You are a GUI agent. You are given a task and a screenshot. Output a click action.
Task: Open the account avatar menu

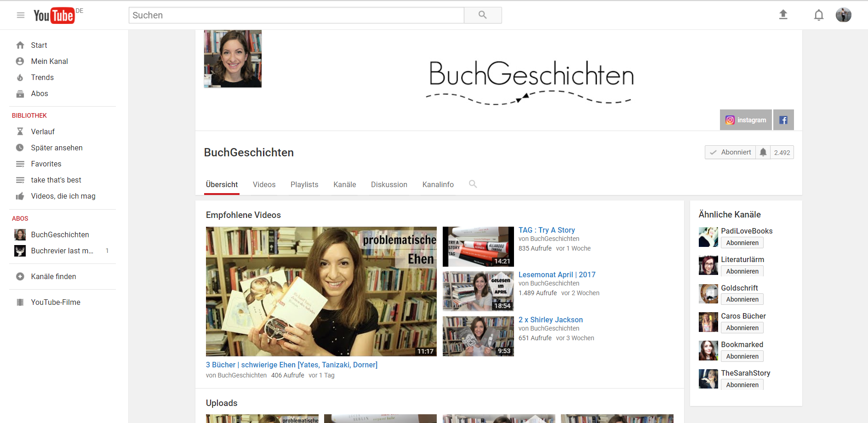coord(844,15)
